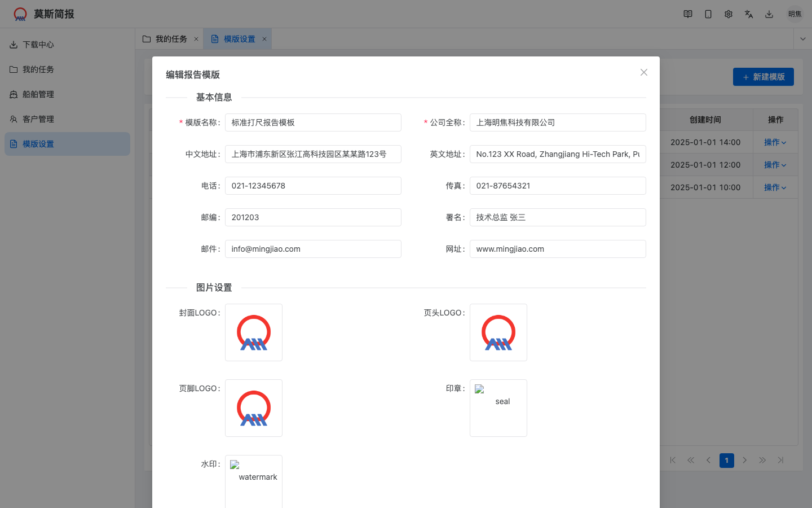Close the 模版设置 tab
The width and height of the screenshot is (812, 508).
coord(264,39)
